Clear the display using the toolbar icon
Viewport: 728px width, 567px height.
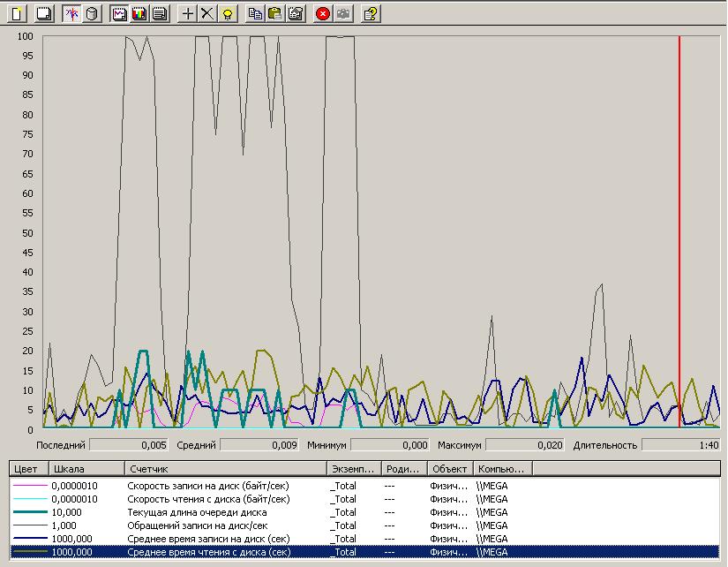(44, 13)
